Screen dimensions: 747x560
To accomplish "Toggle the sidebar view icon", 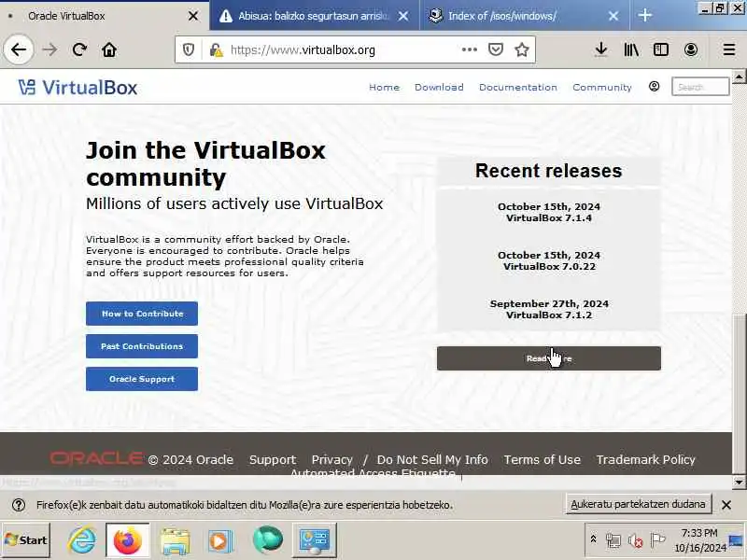I will [661, 49].
